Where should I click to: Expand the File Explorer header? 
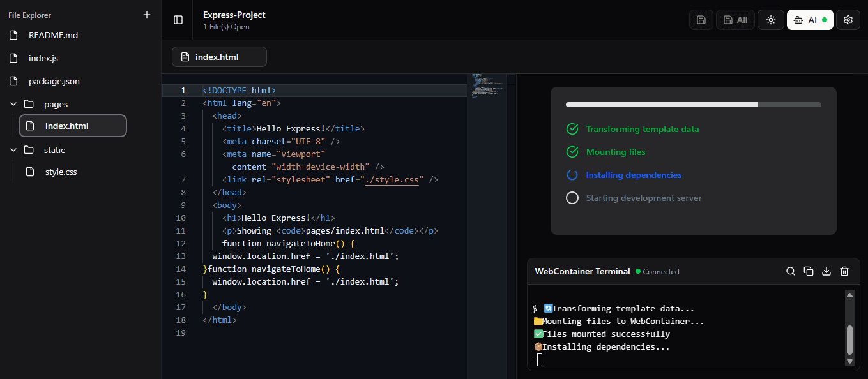click(x=29, y=15)
